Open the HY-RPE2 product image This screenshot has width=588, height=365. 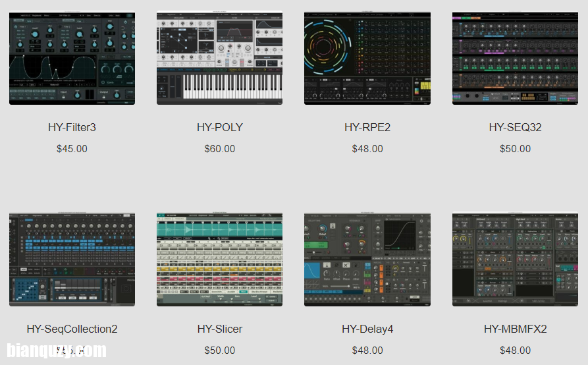coord(367,58)
